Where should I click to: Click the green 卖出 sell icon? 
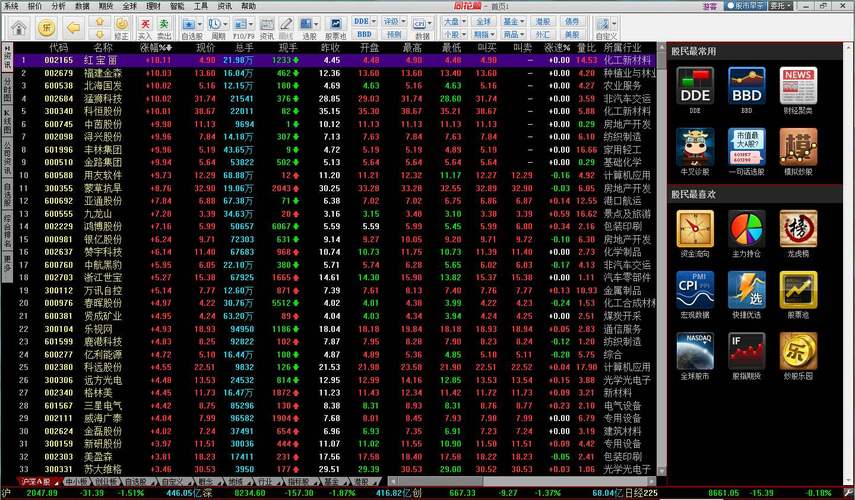164,28
